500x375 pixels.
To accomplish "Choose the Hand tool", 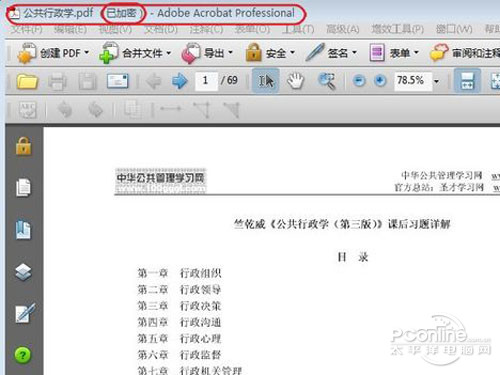I will coord(296,81).
